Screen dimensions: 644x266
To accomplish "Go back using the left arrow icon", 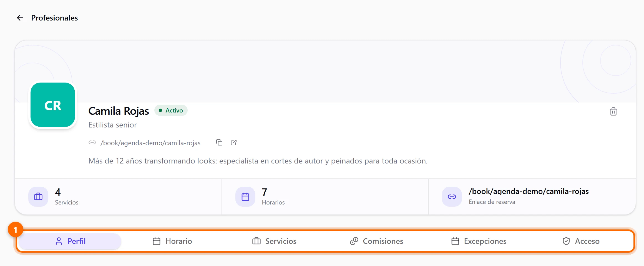I will pyautogui.click(x=20, y=18).
